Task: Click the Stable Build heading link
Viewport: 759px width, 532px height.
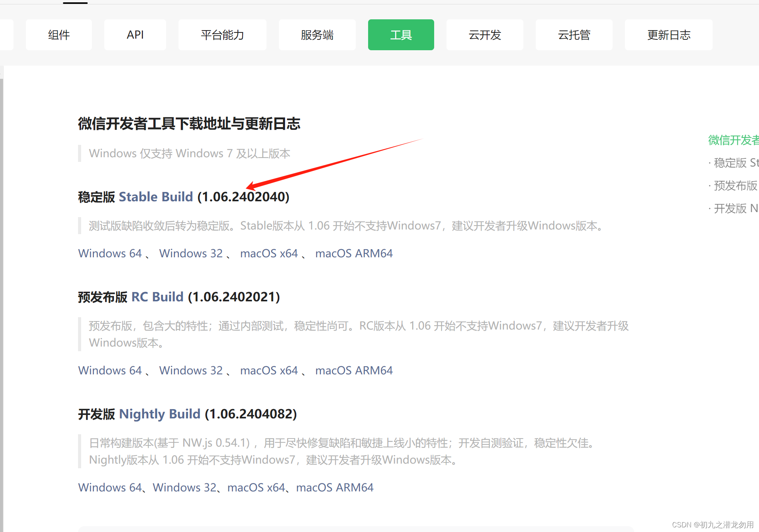Action: (x=155, y=197)
